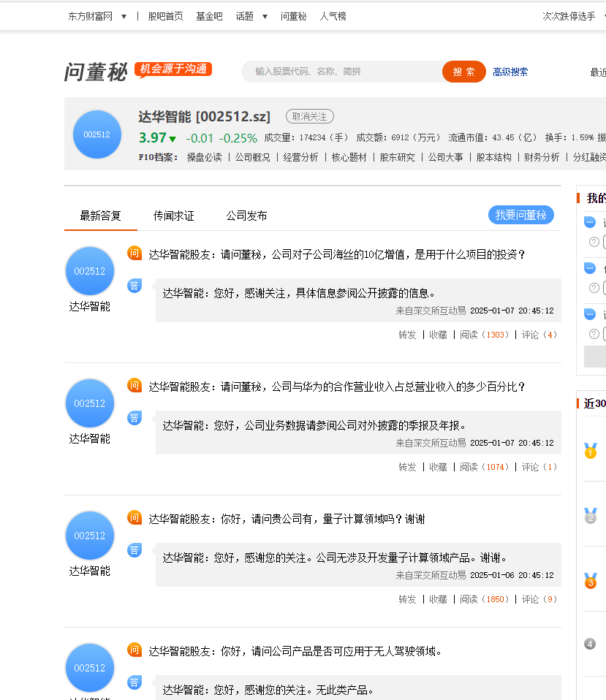Open question about 子公司海丝的10亿增值
The image size is (606, 700).
(337, 254)
